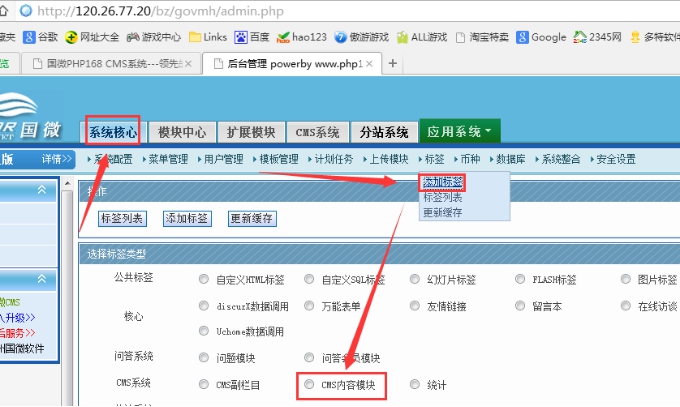This screenshot has height=407, width=680.
Task: Choose the 万能表单 radio button
Action: coord(310,306)
